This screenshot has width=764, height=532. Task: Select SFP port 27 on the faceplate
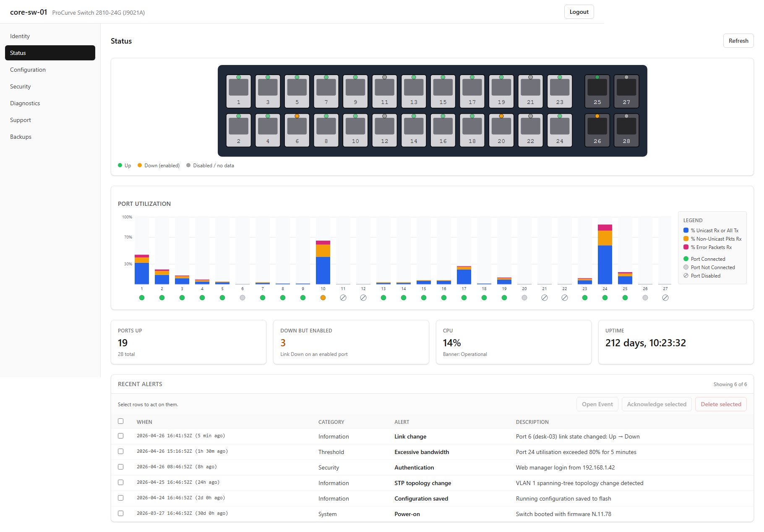[626, 91]
